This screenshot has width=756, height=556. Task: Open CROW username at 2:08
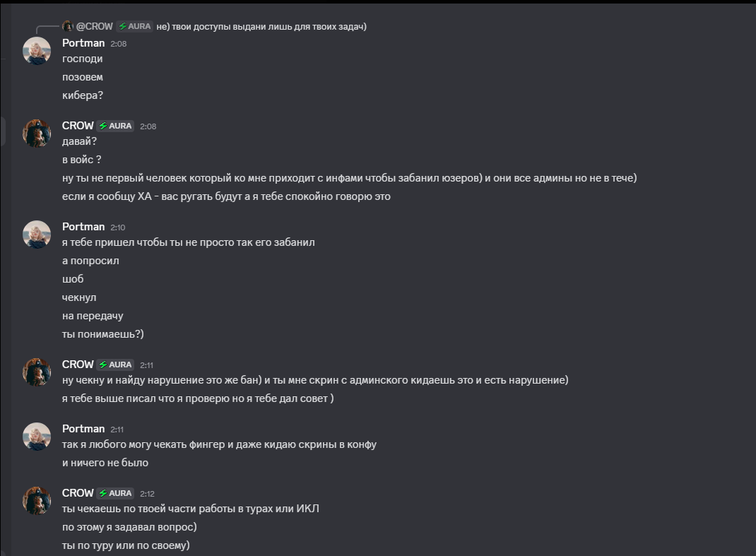(x=78, y=125)
